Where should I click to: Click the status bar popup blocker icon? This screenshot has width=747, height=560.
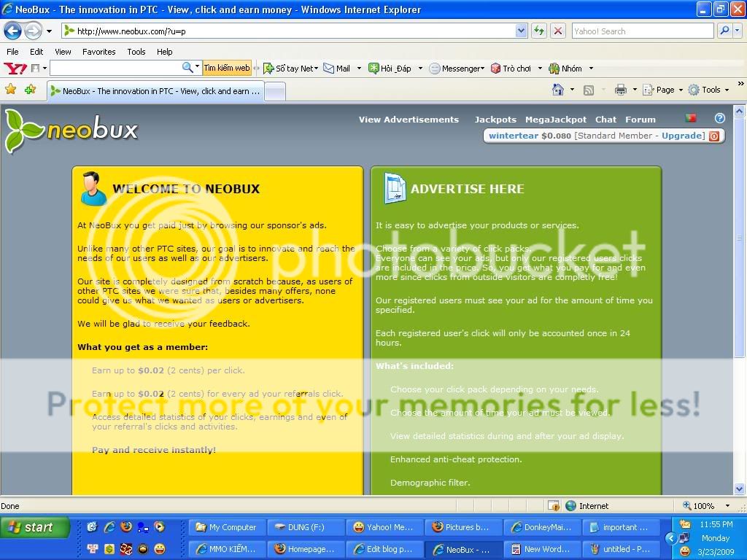click(x=553, y=506)
